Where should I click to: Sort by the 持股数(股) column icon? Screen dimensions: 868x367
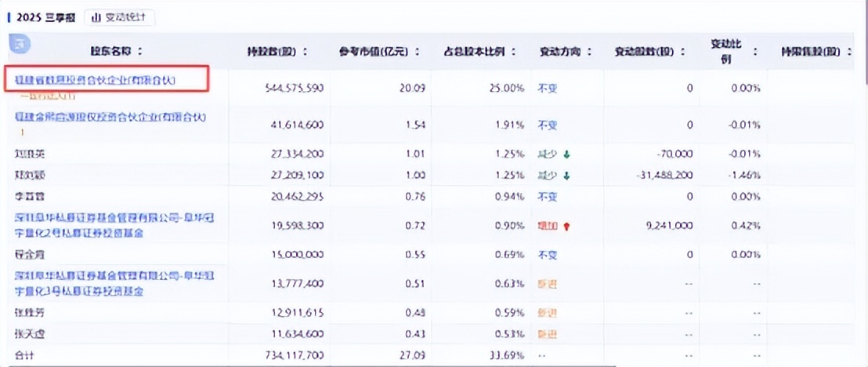[x=306, y=52]
